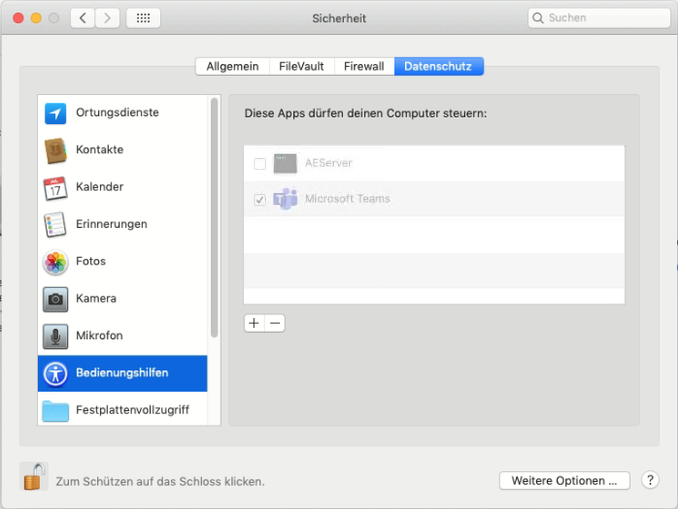Minimize the Sicherheit window
This screenshot has height=509, width=678.
(36, 18)
